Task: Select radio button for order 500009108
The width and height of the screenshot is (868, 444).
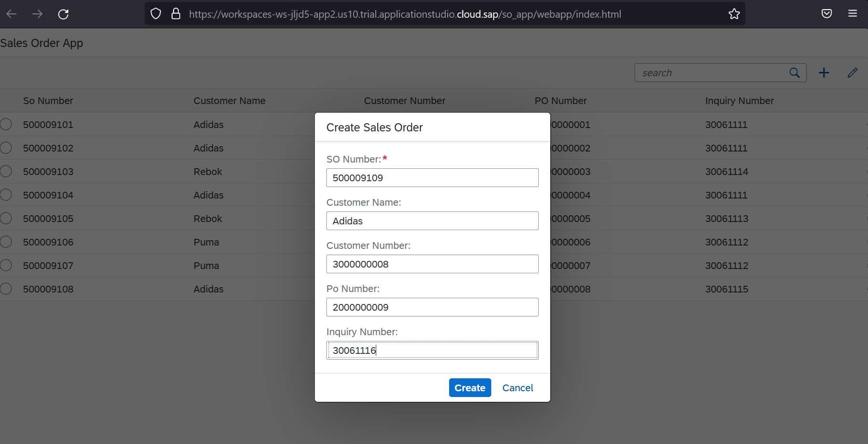Action: click(6, 289)
